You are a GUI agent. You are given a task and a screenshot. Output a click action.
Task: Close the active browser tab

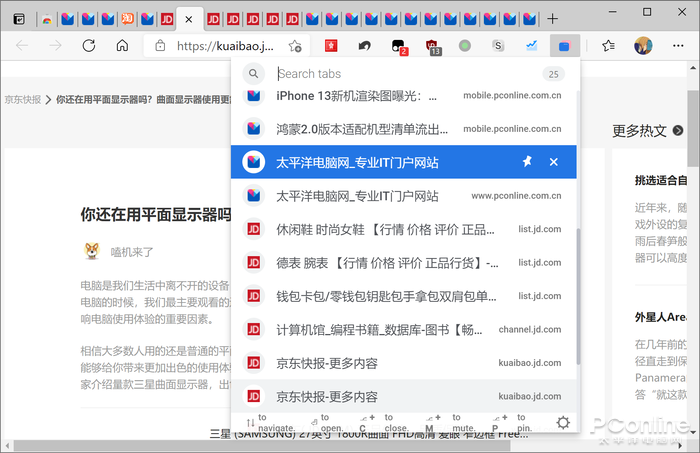pos(189,19)
